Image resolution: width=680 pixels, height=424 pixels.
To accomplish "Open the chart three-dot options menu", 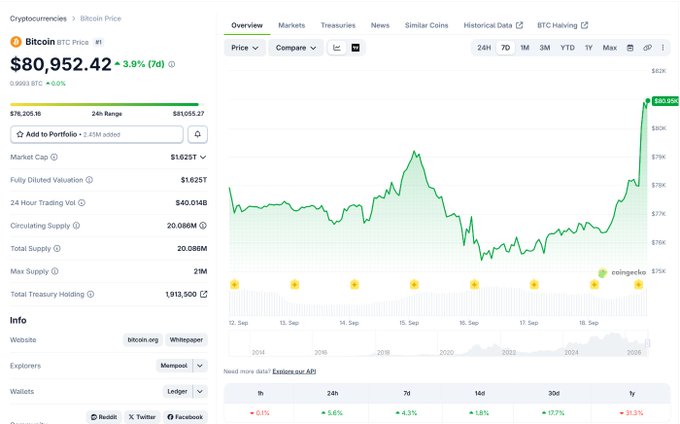I will click(663, 48).
